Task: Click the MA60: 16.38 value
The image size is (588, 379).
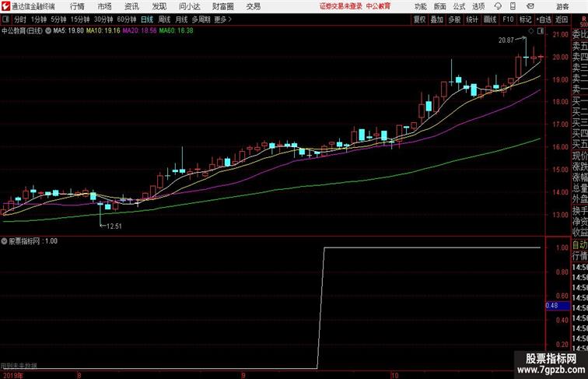Action: pyautogui.click(x=177, y=30)
